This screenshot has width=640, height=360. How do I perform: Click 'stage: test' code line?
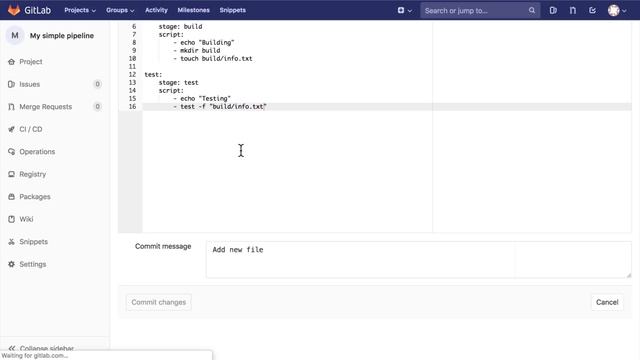tap(179, 82)
